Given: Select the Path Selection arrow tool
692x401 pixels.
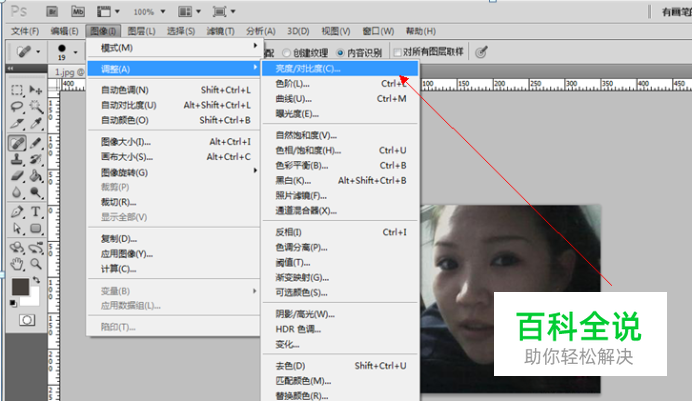Looking at the screenshot, I should [x=17, y=229].
